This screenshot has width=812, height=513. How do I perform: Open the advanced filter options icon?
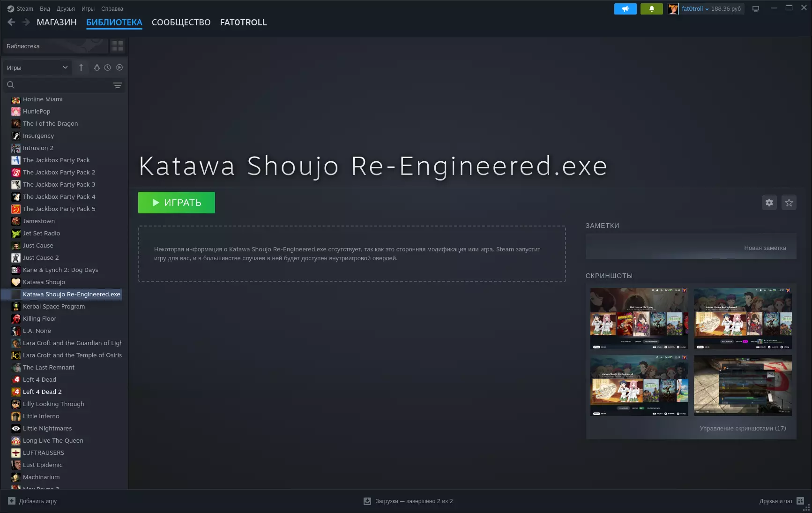pos(117,85)
